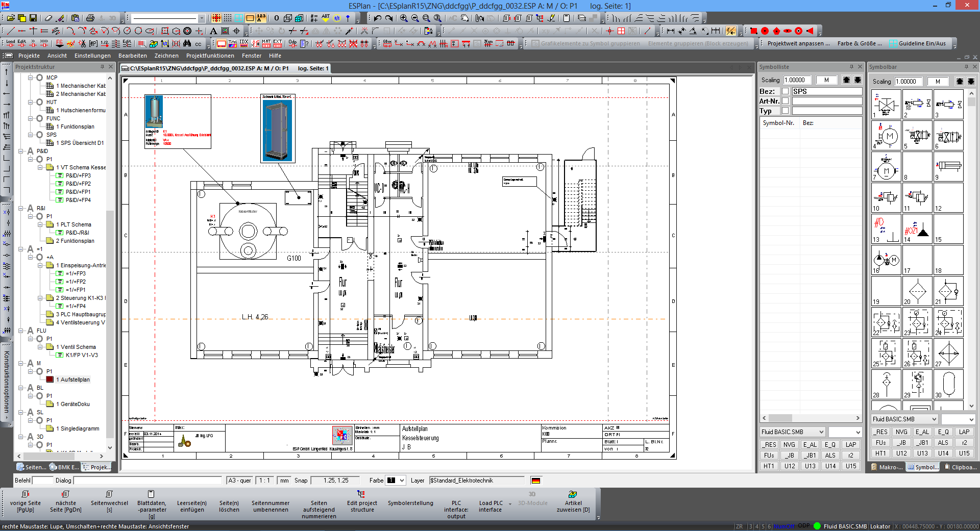Click the Projektweit anpassen button
980x531 pixels.
coord(798,43)
